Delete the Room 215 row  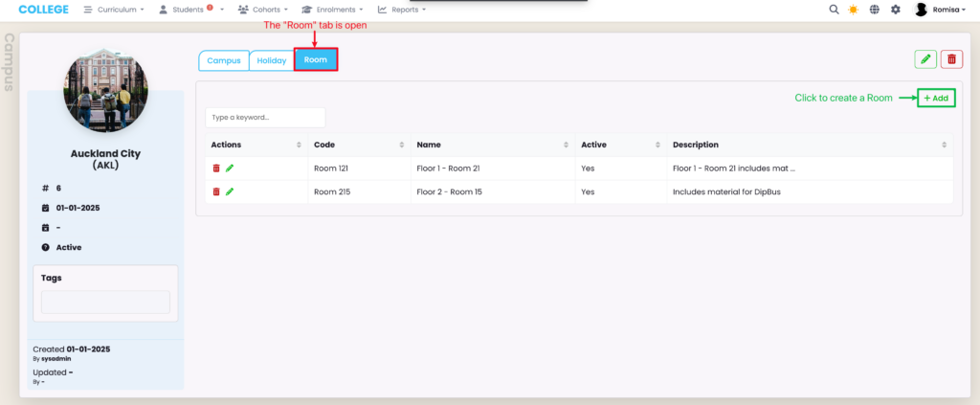click(x=216, y=191)
